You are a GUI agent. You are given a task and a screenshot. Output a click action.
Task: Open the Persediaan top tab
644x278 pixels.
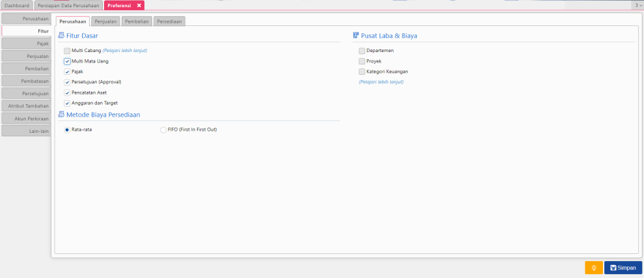click(x=169, y=21)
